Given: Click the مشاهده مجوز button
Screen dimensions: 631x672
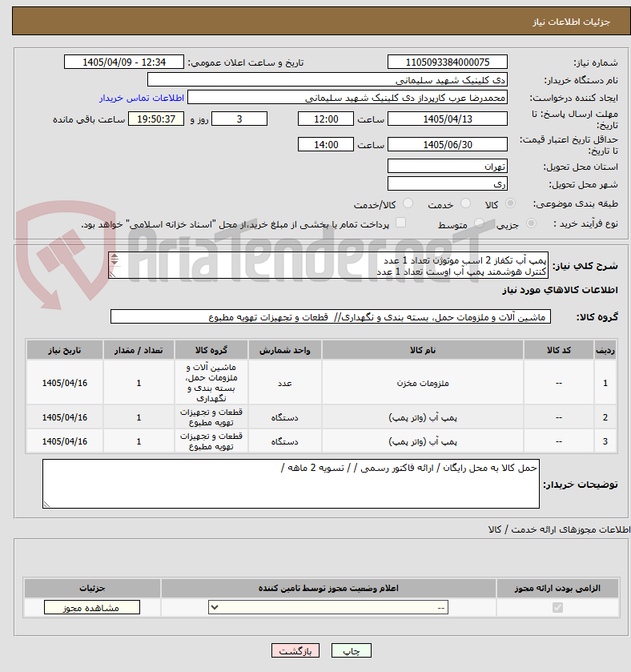Looking at the screenshot, I should (91, 607).
